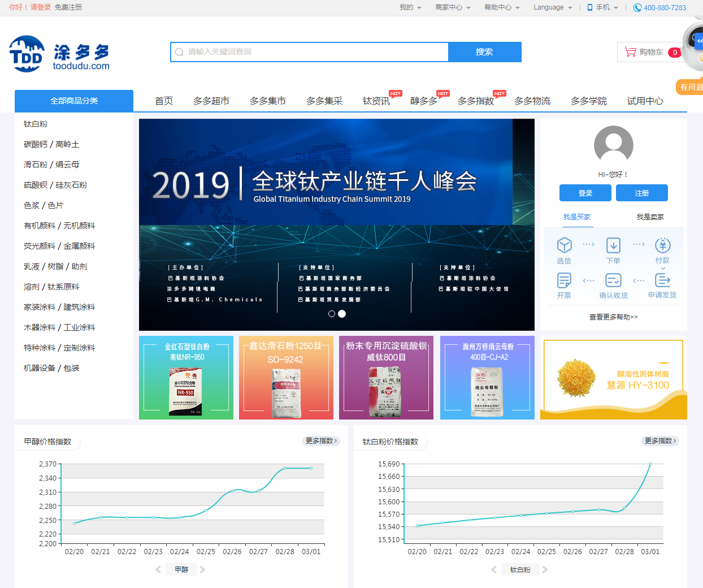The height and width of the screenshot is (588, 703).
Task: Click the gray user avatar placeholder
Action: click(x=613, y=145)
